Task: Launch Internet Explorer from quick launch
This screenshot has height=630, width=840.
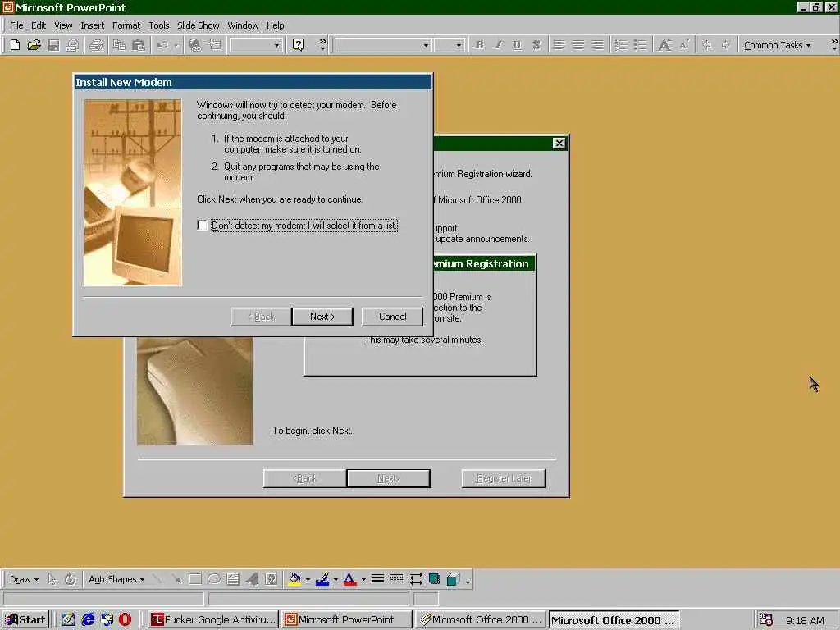Action: [x=87, y=620]
